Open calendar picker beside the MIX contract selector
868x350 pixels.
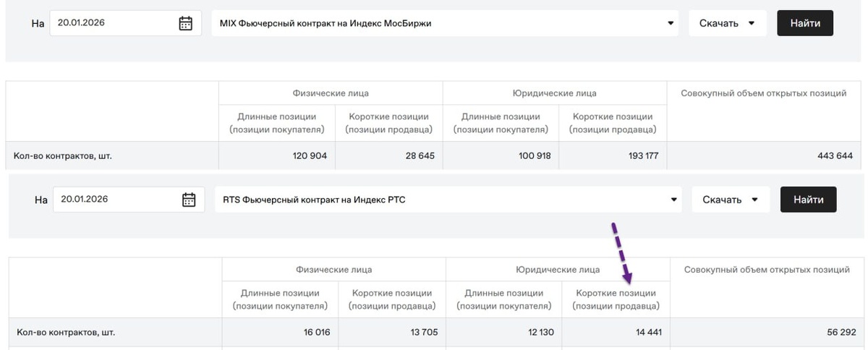pyautogui.click(x=186, y=23)
